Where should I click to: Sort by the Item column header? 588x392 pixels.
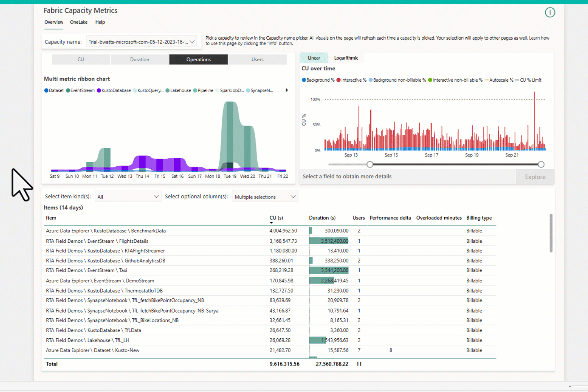(51, 218)
